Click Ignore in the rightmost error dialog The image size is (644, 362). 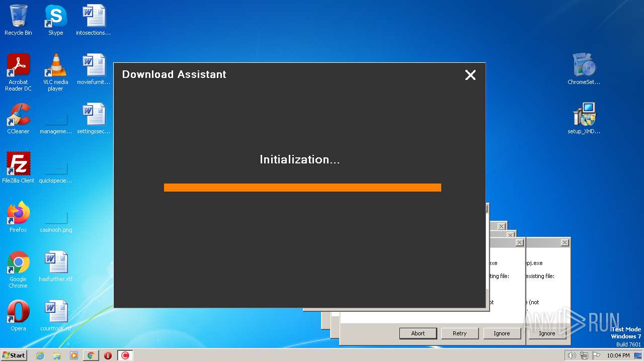(547, 333)
